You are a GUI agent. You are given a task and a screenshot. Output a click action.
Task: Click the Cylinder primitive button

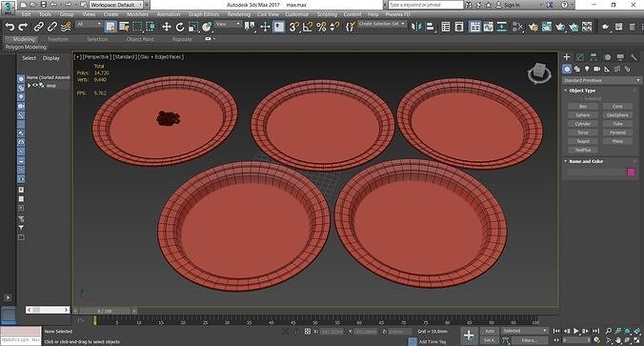point(583,124)
